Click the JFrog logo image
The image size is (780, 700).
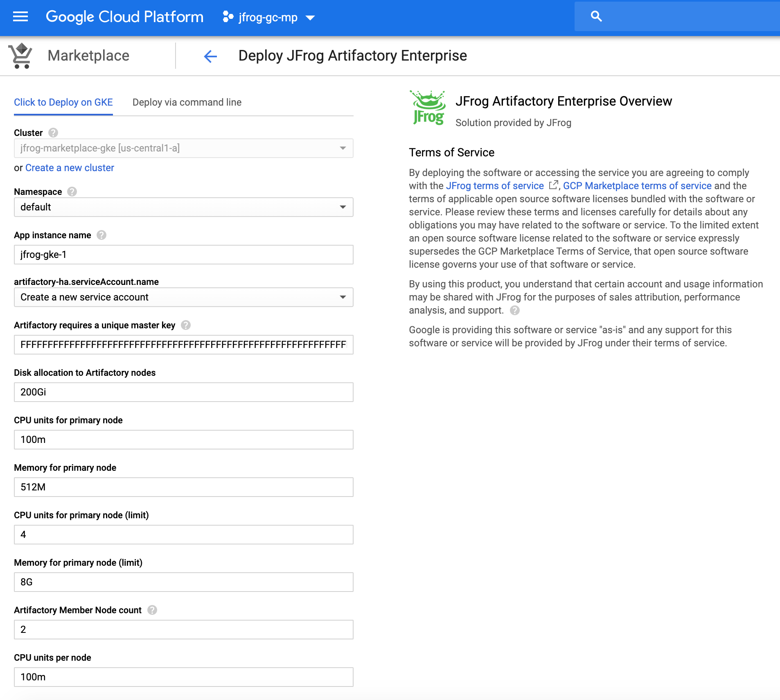[428, 108]
